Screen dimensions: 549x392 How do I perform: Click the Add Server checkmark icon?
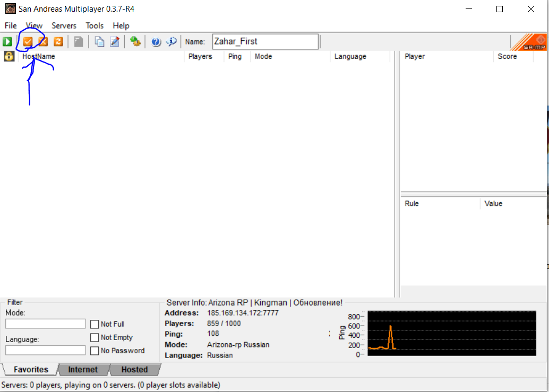click(28, 41)
